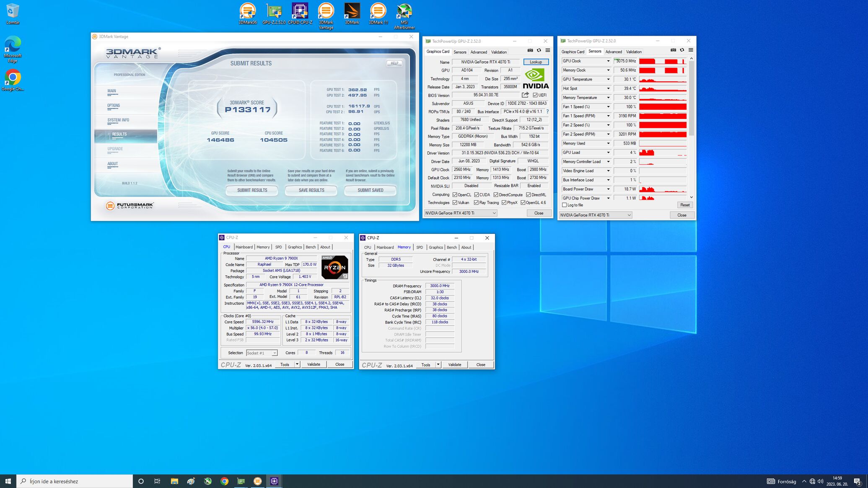This screenshot has height=488, width=868.
Task: Click the BIOS version share icon
Action: (x=525, y=95)
